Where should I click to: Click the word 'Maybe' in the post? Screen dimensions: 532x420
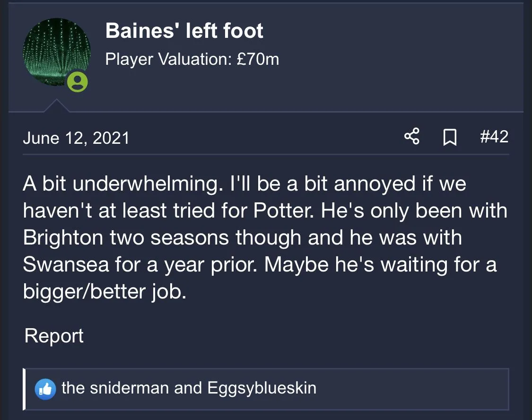click(x=296, y=265)
